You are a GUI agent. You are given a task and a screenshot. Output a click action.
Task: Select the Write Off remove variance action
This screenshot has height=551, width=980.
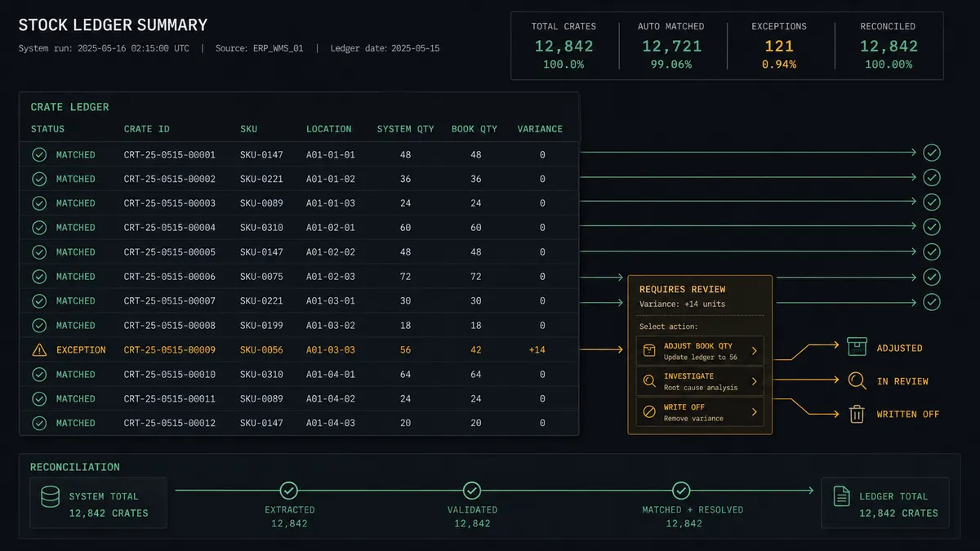[700, 412]
